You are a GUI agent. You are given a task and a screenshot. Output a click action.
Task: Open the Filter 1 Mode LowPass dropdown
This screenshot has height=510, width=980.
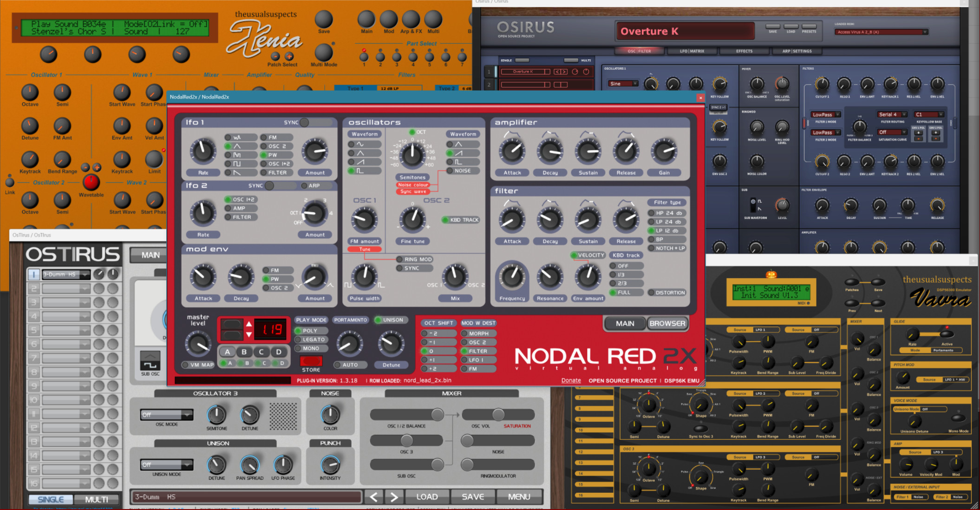826,114
